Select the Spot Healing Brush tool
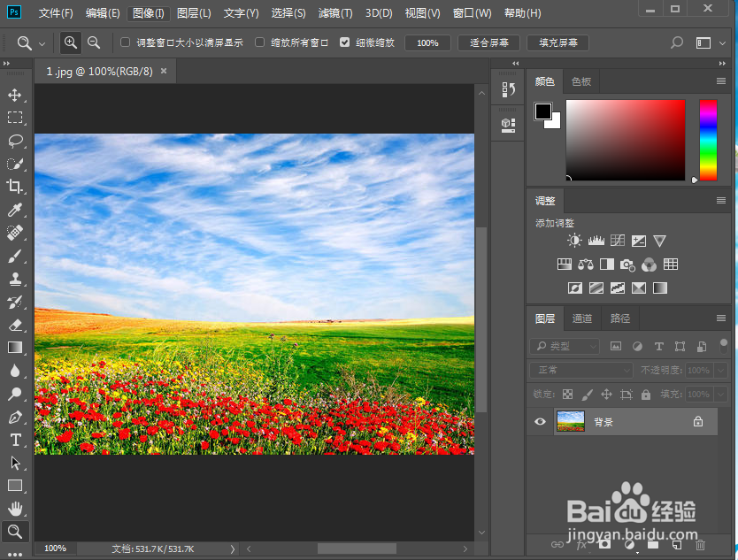This screenshot has width=738, height=560. [x=14, y=233]
